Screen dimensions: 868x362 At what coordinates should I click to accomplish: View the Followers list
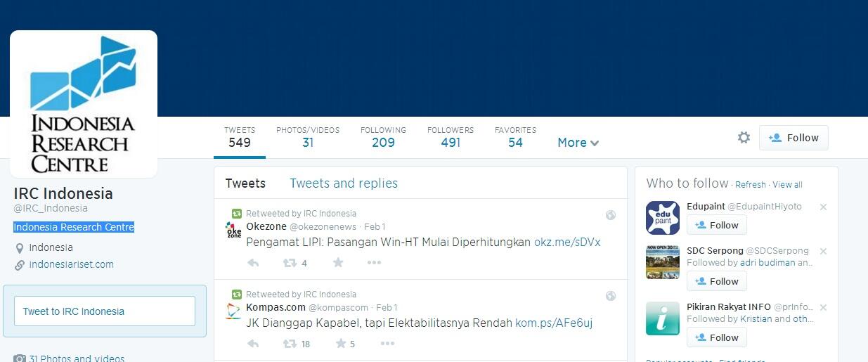coord(451,138)
